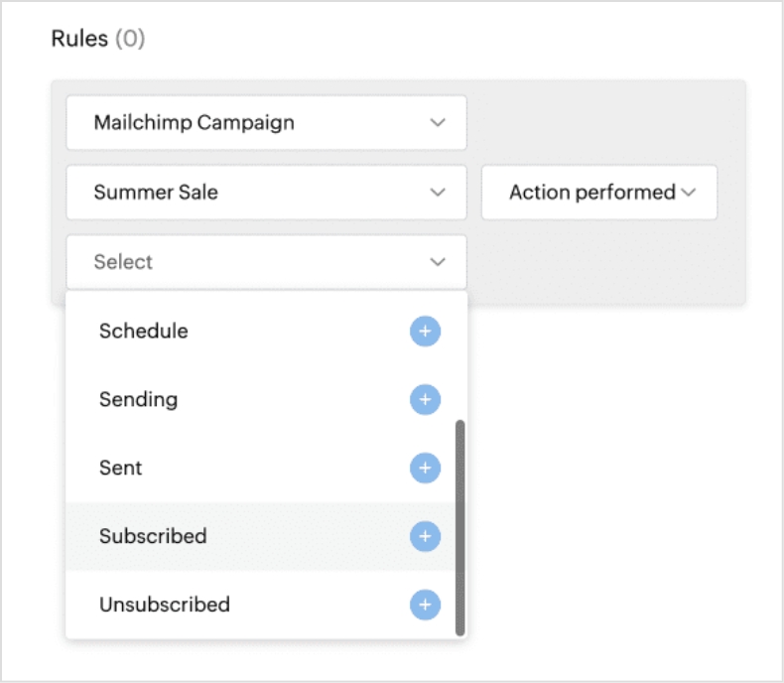
Task: Click the dropdown list scrollbar thumb
Action: point(459,526)
